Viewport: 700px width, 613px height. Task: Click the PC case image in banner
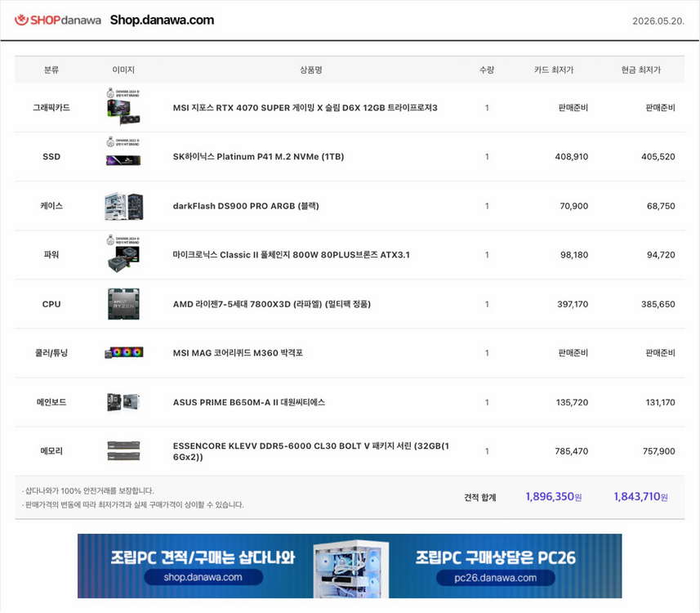351,568
